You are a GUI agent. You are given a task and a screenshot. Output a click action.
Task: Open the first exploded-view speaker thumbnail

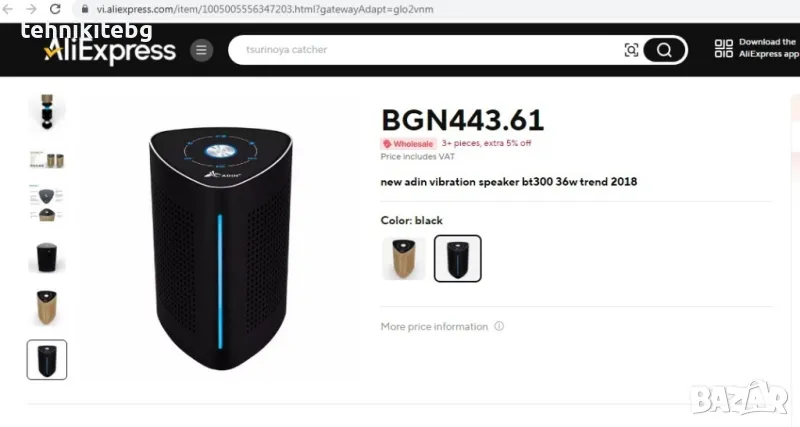click(x=46, y=112)
